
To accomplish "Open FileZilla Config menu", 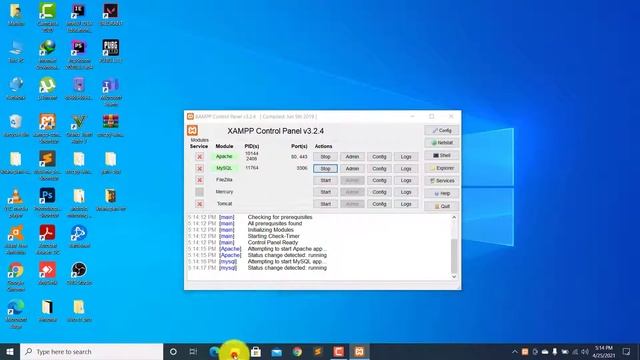I will [379, 180].
